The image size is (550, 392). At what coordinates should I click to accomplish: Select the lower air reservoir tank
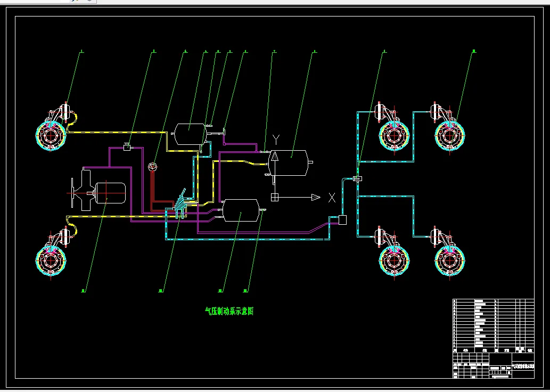[x=241, y=210]
